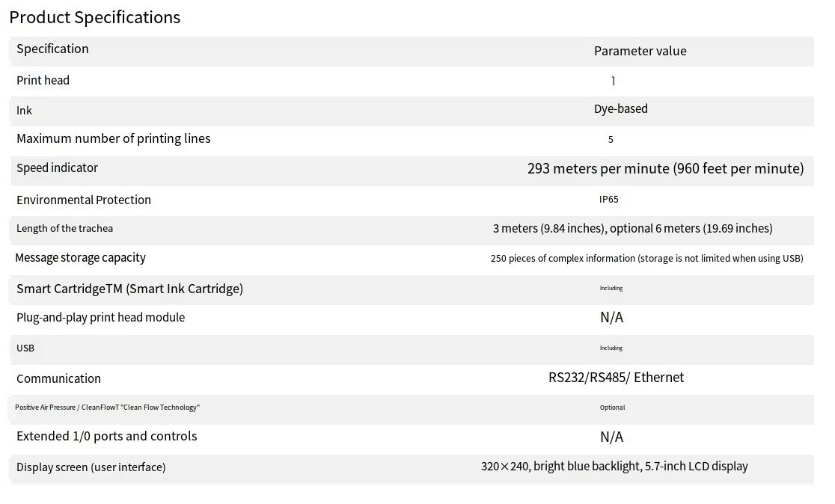835x504 pixels.
Task: Select the Print head row label
Action: pos(43,80)
